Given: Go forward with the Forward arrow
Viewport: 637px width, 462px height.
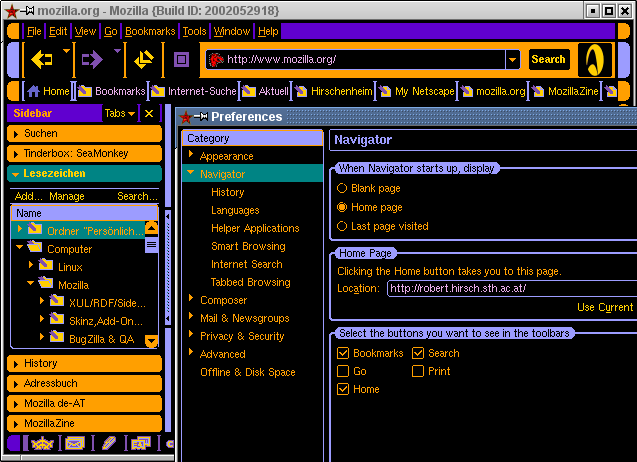Looking at the screenshot, I should 92,60.
